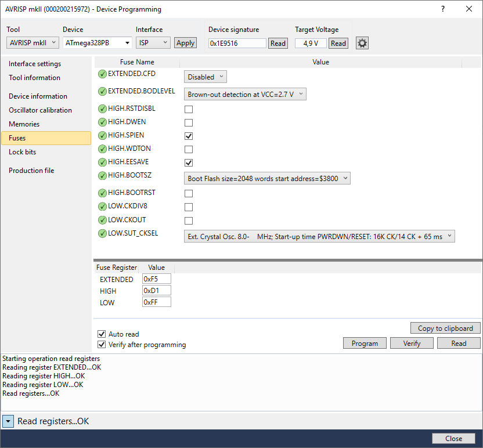Click the Fuse Name column header

coord(137,62)
